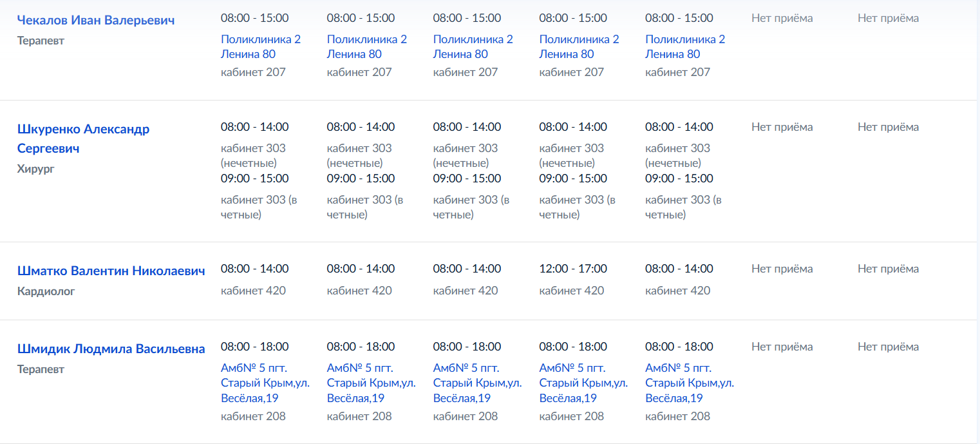The height and width of the screenshot is (444, 980).
Task: Open doctor profile Шмидик Людмила Васильевна
Action: 111,349
